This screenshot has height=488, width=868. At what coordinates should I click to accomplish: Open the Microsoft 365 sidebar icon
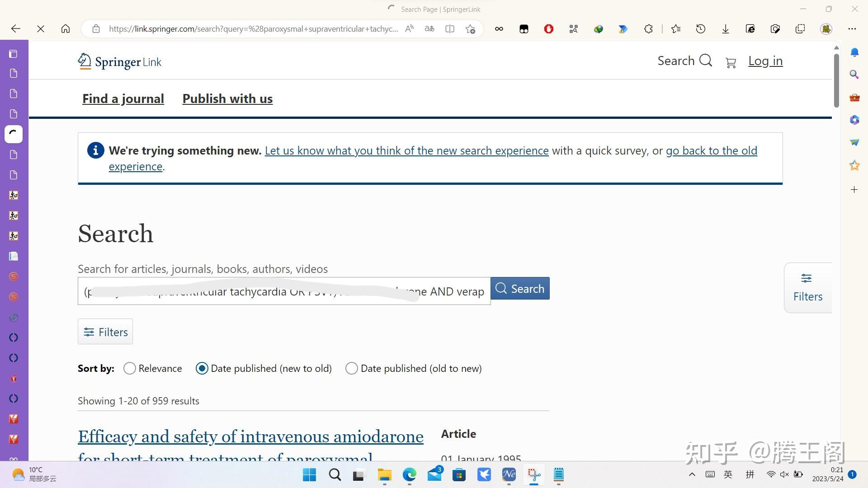coord(854,120)
